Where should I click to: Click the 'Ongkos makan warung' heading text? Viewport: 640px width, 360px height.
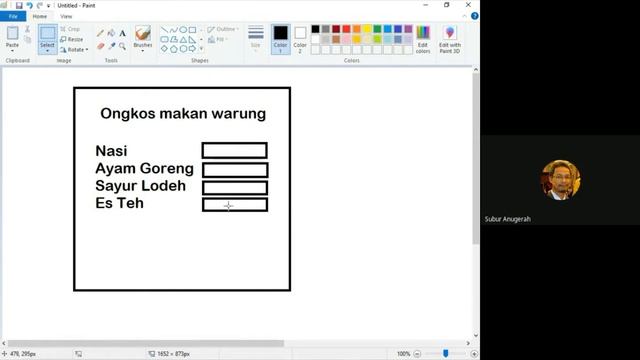(x=183, y=114)
